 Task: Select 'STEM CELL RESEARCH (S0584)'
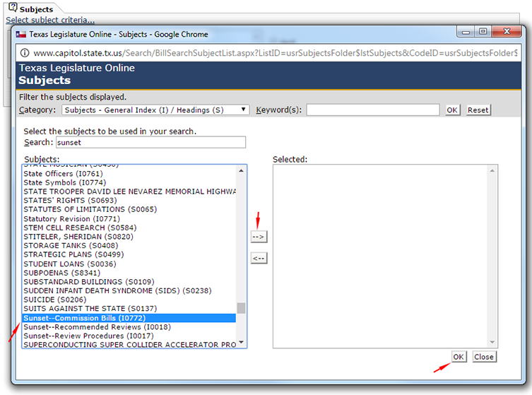click(x=129, y=228)
